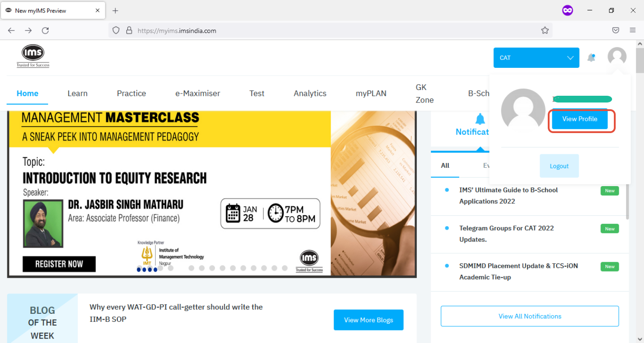Click View More Blogs button

point(368,320)
